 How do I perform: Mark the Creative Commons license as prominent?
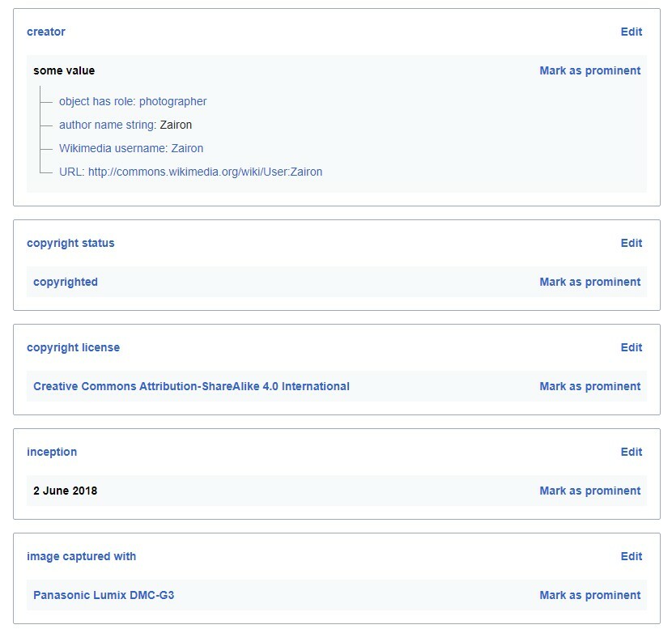tap(589, 386)
